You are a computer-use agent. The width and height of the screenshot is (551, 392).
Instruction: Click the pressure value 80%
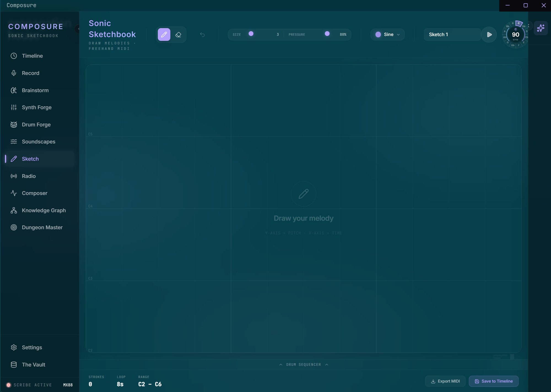(343, 34)
